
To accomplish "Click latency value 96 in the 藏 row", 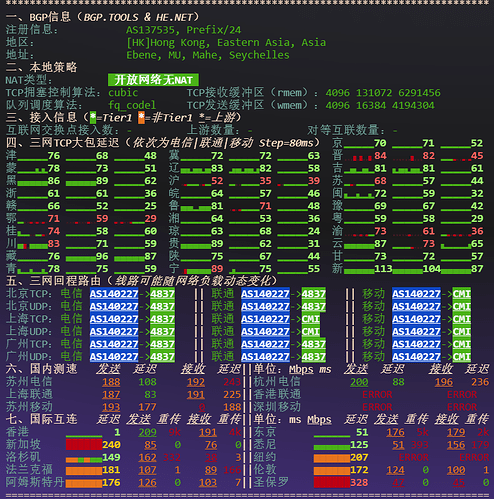I will tap(102, 256).
